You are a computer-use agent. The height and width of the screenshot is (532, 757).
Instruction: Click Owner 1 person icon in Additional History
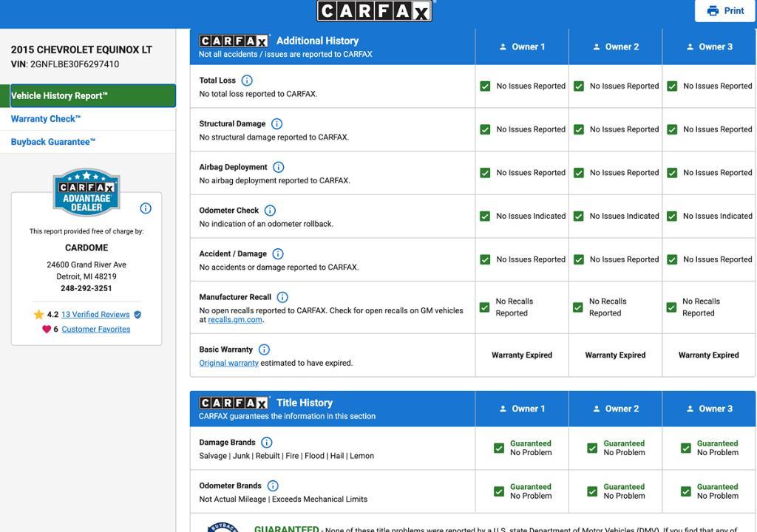click(503, 47)
